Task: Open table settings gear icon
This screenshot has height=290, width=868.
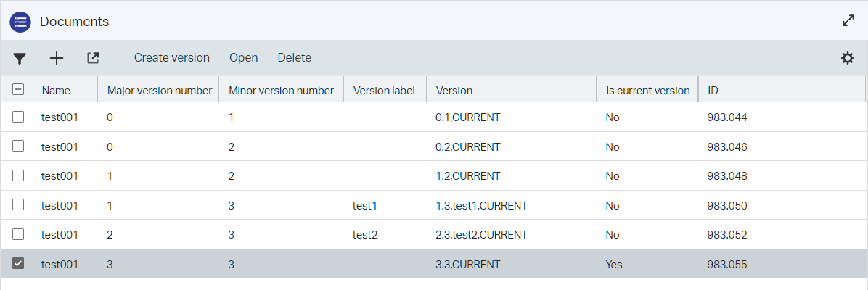Action: 848,58
